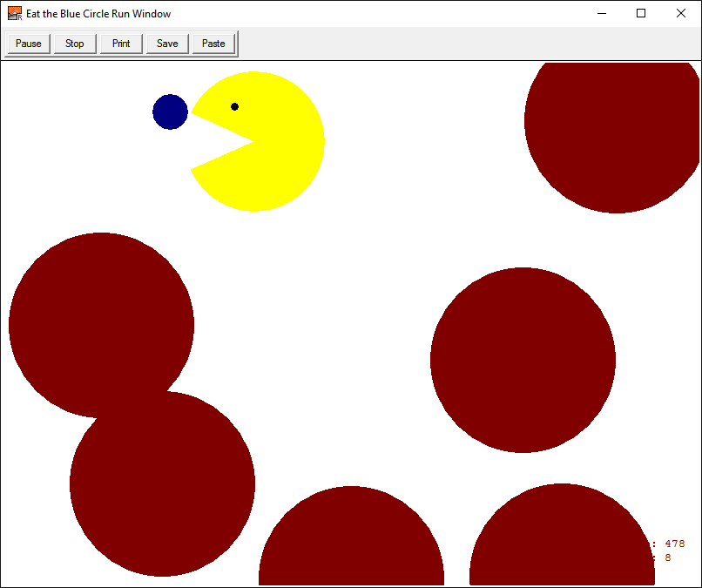
Task: Click the score value 478
Action: pyautogui.click(x=675, y=544)
